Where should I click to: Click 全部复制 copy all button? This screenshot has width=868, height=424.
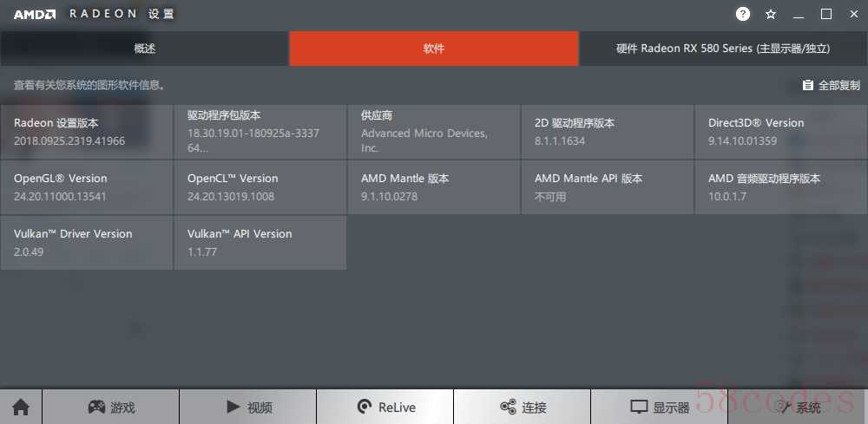(832, 85)
